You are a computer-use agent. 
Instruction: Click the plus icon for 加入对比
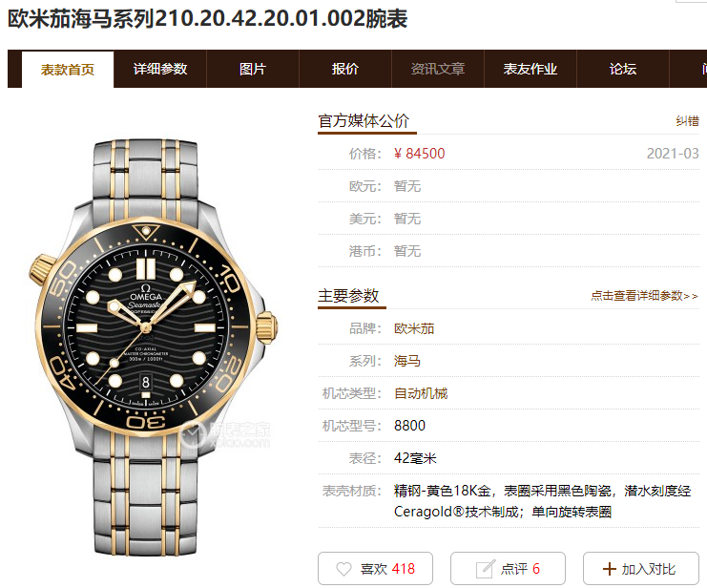coord(609,569)
